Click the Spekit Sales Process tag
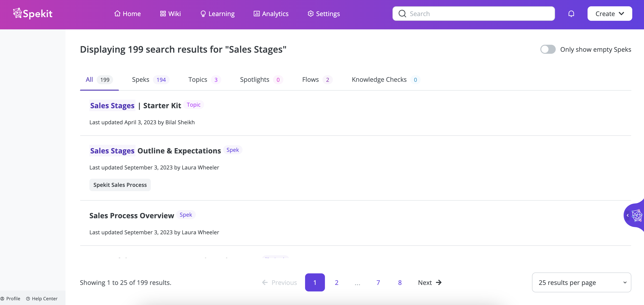644x305 pixels. [120, 185]
